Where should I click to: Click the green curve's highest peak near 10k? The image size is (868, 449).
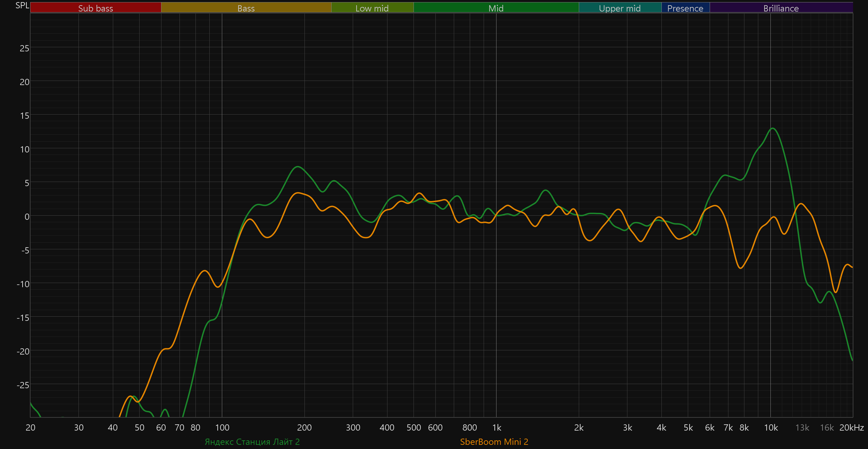pos(773,128)
